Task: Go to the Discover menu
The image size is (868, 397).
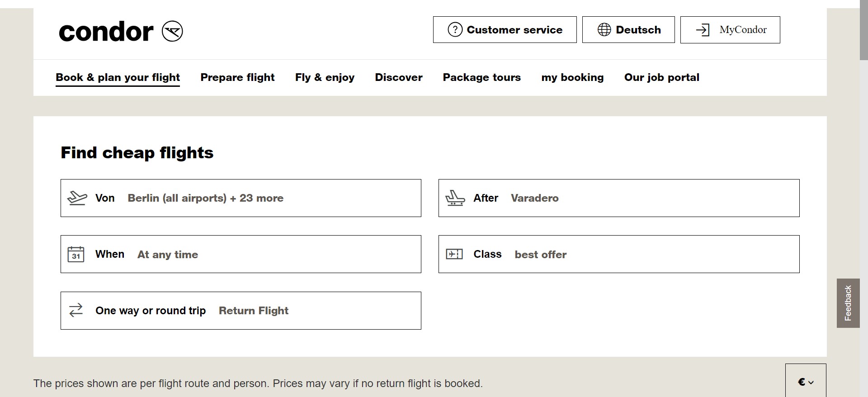Action: tap(398, 77)
